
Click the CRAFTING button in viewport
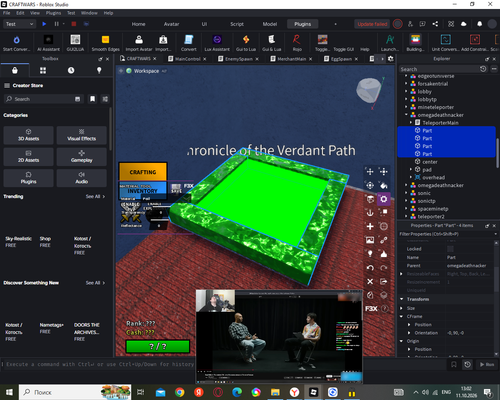[143, 172]
